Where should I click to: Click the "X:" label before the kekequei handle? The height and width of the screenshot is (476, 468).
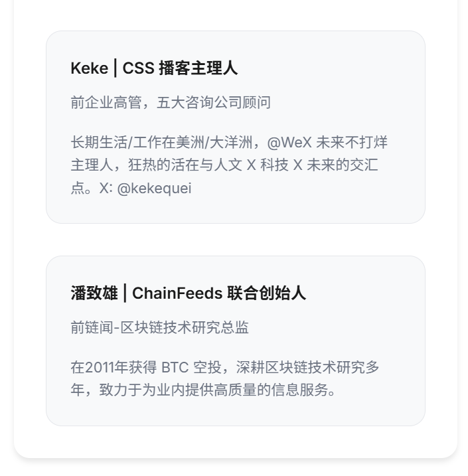point(106,188)
